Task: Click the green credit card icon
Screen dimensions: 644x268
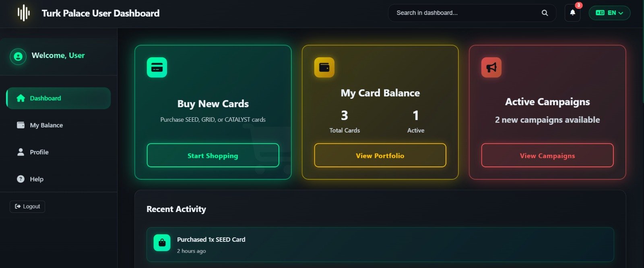Action: click(x=157, y=67)
